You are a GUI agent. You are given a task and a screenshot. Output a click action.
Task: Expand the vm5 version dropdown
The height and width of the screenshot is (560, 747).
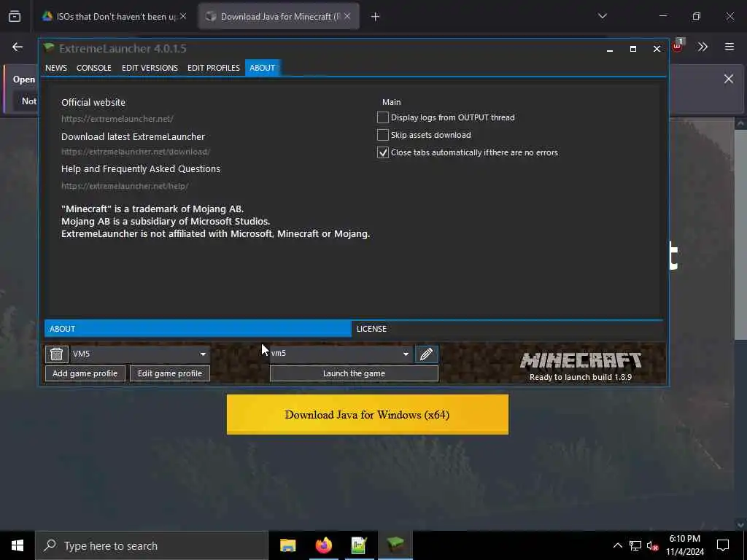click(406, 354)
